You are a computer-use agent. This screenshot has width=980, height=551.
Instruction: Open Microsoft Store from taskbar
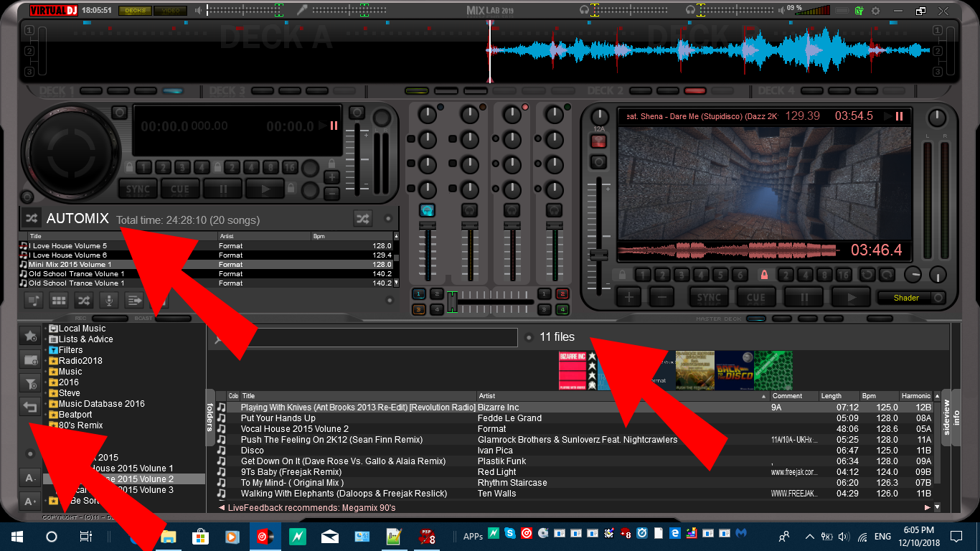pos(200,536)
